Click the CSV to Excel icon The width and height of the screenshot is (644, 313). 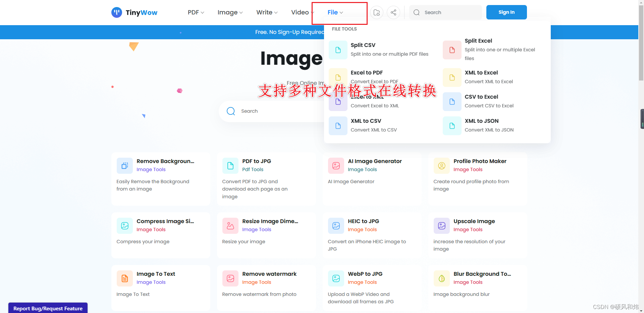tap(452, 102)
